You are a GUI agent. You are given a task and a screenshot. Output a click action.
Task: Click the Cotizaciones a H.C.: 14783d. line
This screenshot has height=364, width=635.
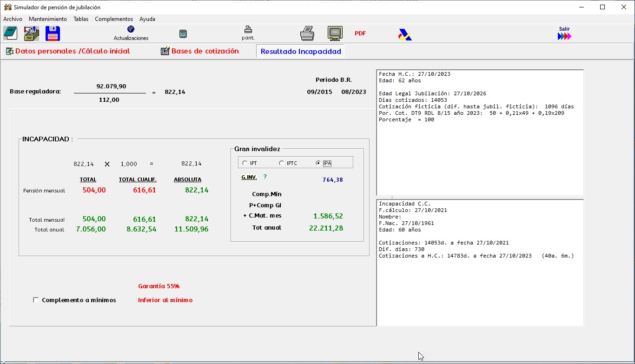pos(476,256)
